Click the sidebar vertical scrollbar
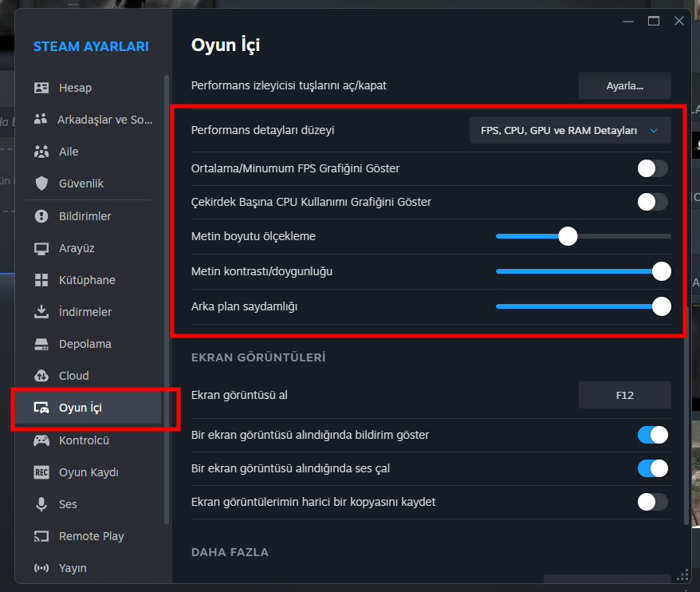Viewport: 700px width, 592px height. pyautogui.click(x=167, y=299)
